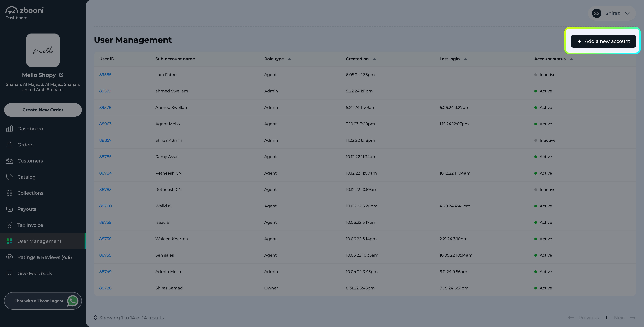
Task: Open user ID 89578
Action: 105,107
